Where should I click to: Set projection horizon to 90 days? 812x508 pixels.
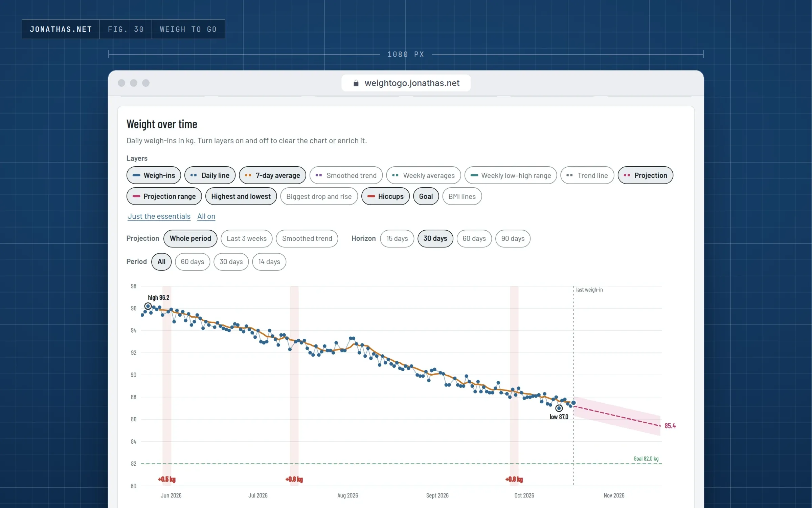[x=513, y=238]
